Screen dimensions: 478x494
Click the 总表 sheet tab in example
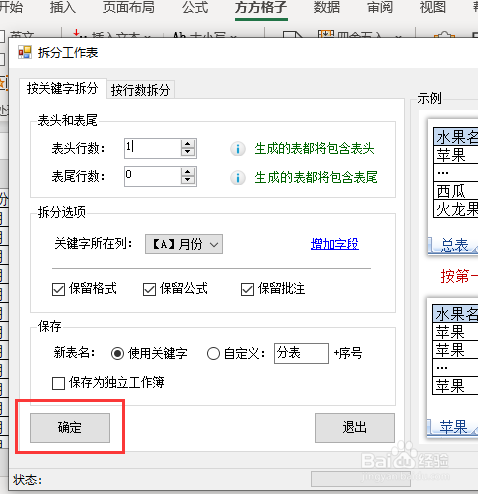454,245
